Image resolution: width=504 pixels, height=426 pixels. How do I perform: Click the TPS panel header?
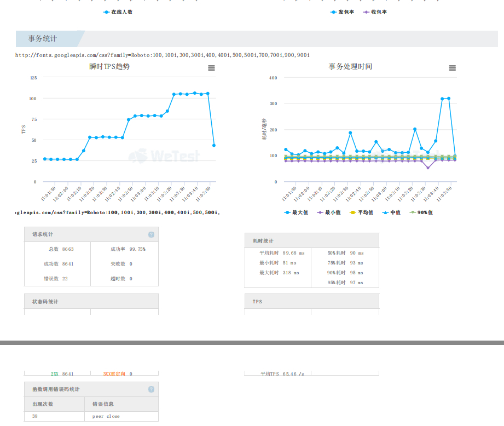312,302
